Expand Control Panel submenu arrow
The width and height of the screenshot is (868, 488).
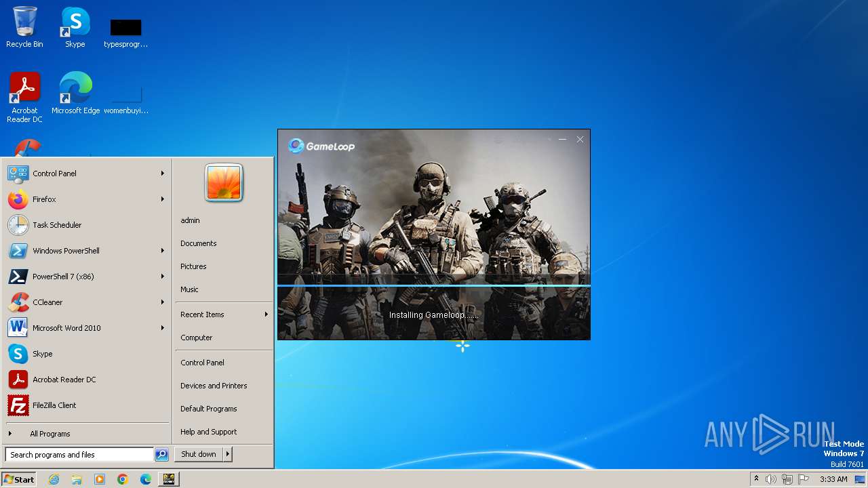163,174
